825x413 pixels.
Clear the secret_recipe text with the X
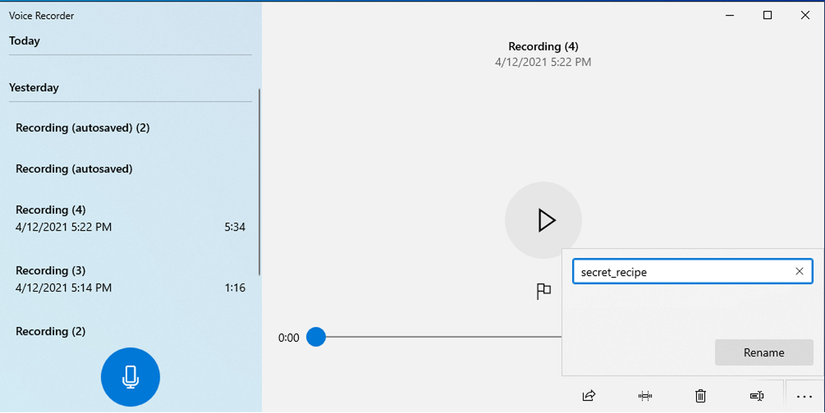(799, 271)
